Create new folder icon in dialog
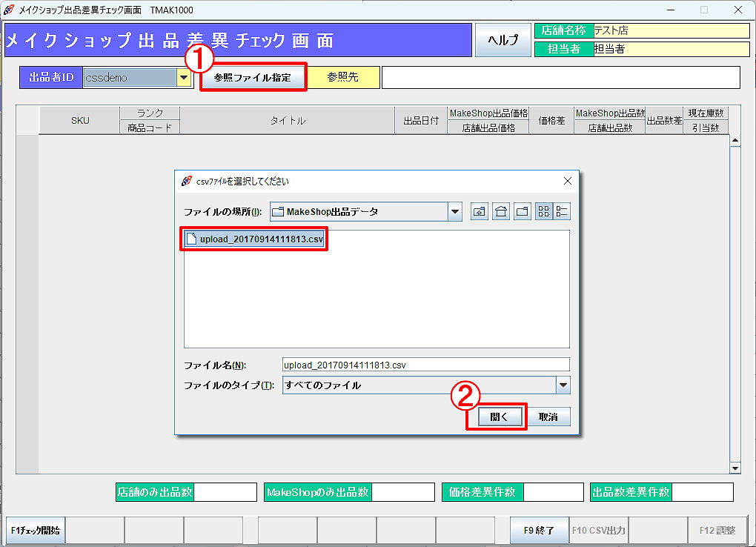This screenshot has width=756, height=547. (523, 211)
